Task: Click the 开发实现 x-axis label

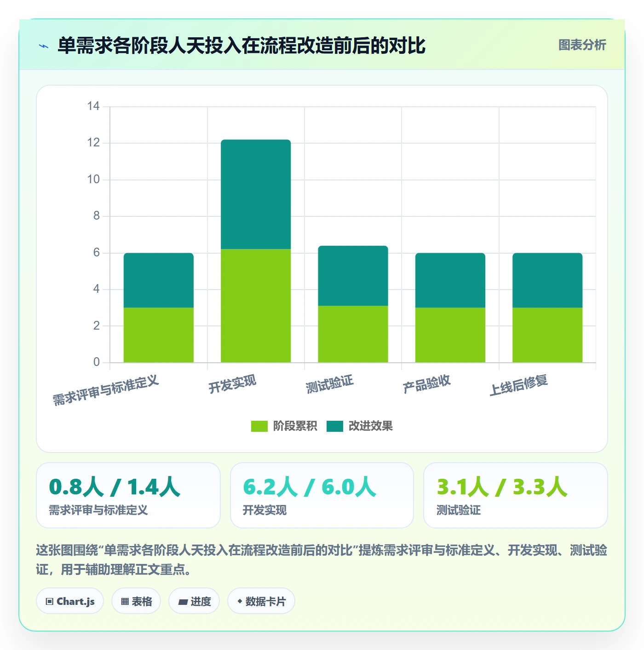Action: (232, 384)
